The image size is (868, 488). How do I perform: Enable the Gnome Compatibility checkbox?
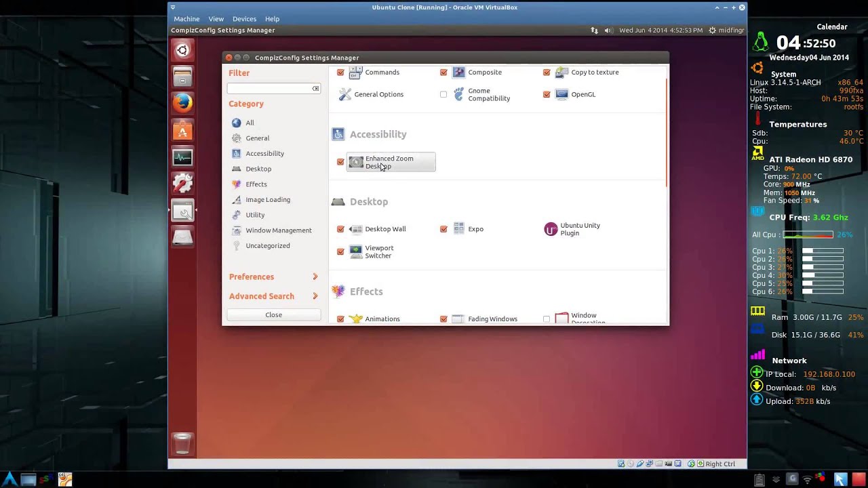(x=443, y=94)
